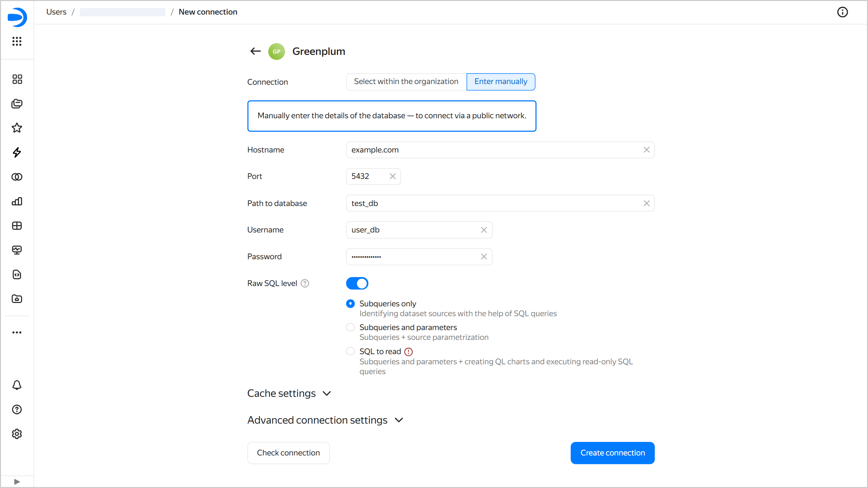
Task: Open the dashboards tiles sidebar icon
Action: [x=17, y=79]
